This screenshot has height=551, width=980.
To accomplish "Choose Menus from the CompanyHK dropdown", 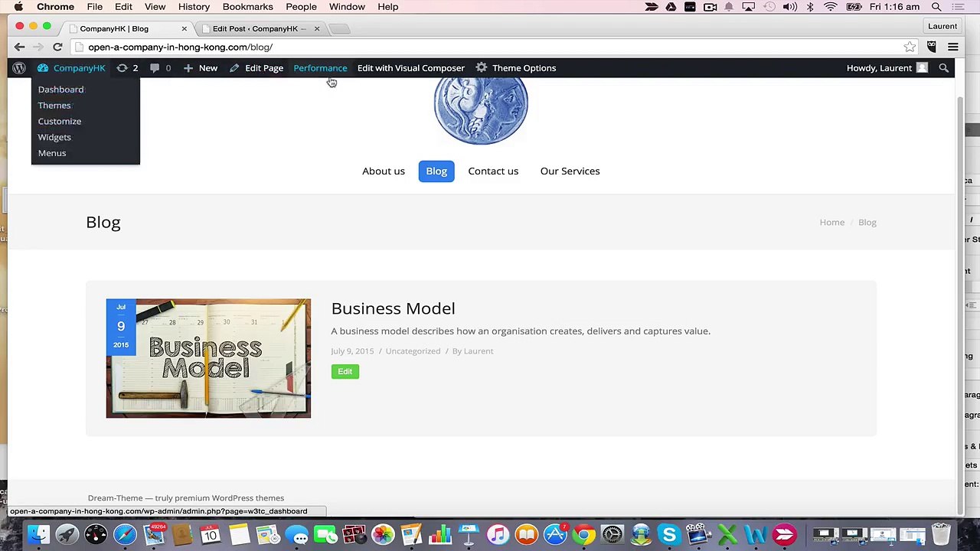I will pyautogui.click(x=52, y=153).
